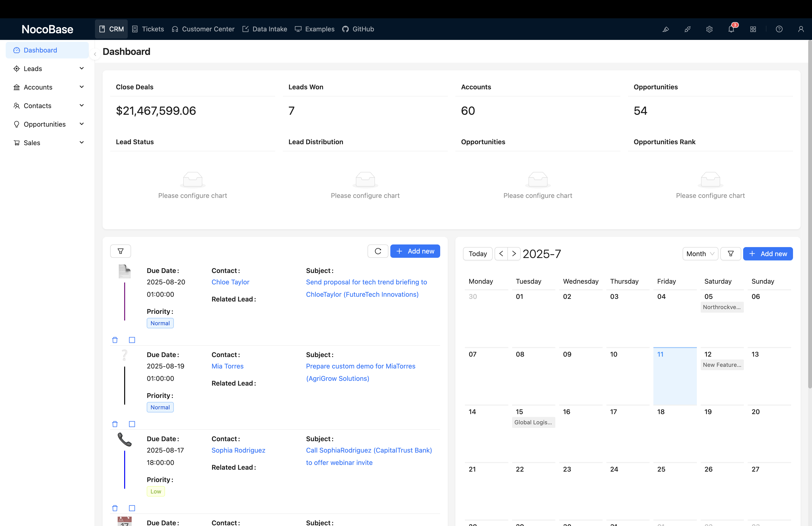Open contact Mia Torres link
The height and width of the screenshot is (526, 812).
pos(227,366)
